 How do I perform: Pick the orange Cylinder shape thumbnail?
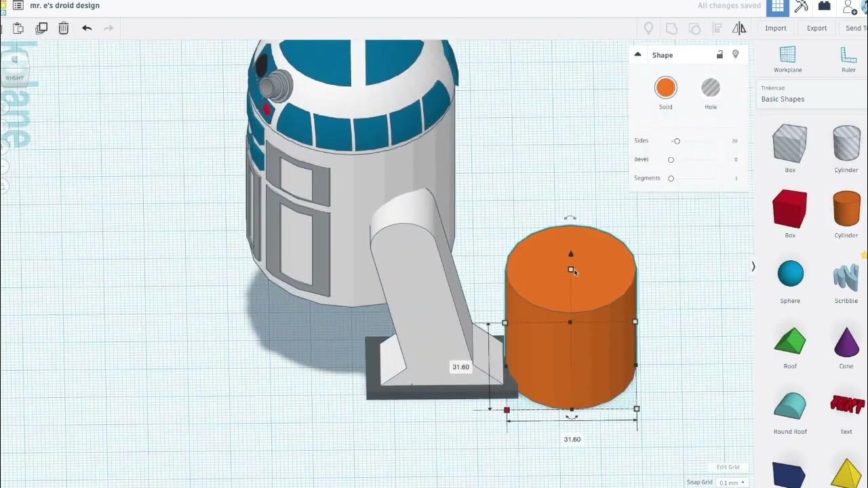pyautogui.click(x=846, y=209)
